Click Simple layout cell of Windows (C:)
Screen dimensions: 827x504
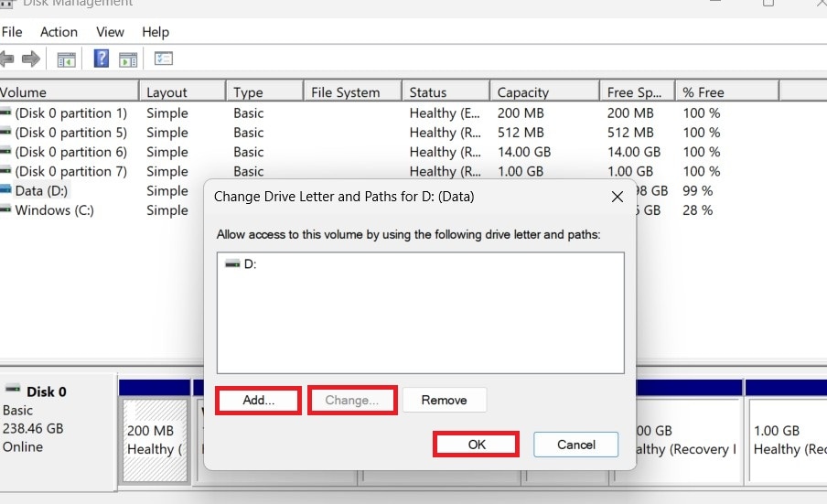pos(167,209)
